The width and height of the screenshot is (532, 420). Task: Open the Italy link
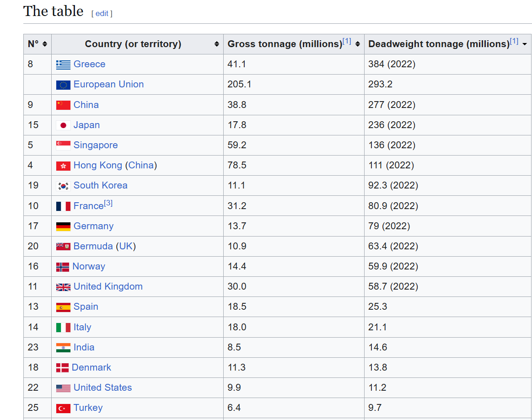point(82,327)
